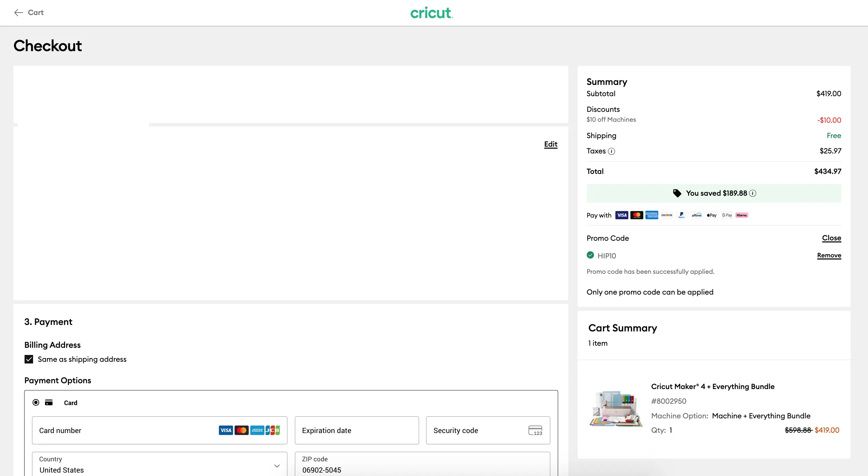The image size is (868, 476).
Task: Close the Promo Code section
Action: (831, 238)
